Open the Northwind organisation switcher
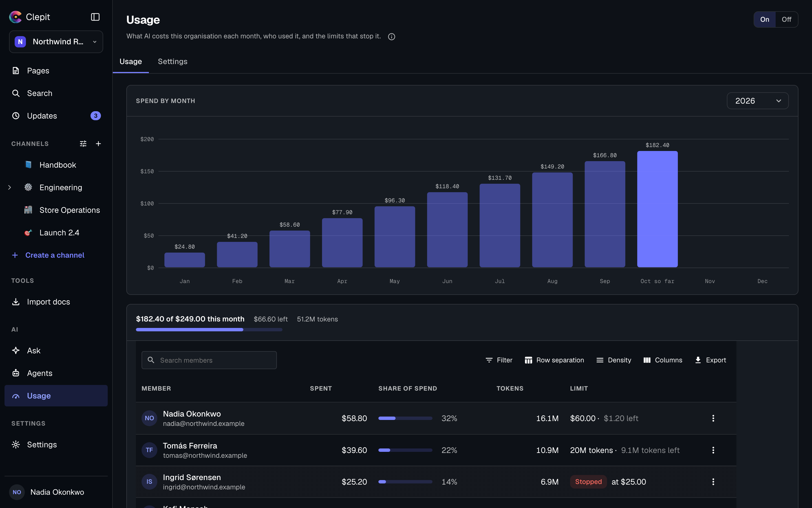The height and width of the screenshot is (508, 812). click(x=56, y=42)
